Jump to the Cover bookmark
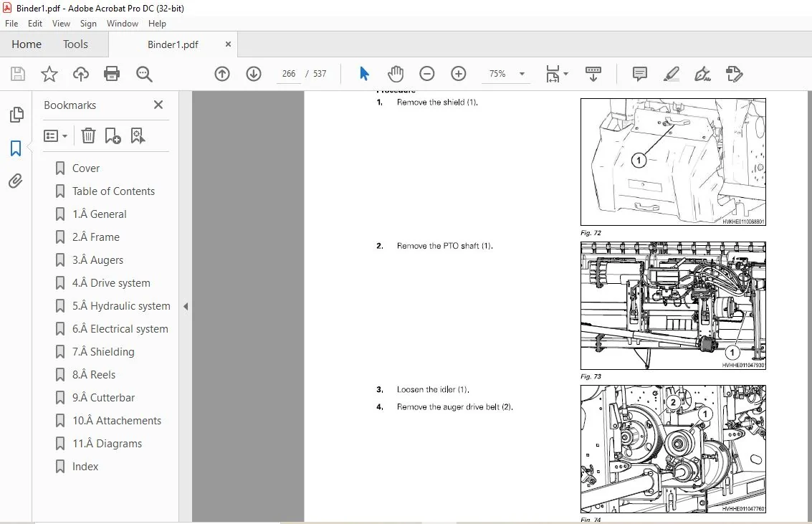The width and height of the screenshot is (812, 524). 86,168
